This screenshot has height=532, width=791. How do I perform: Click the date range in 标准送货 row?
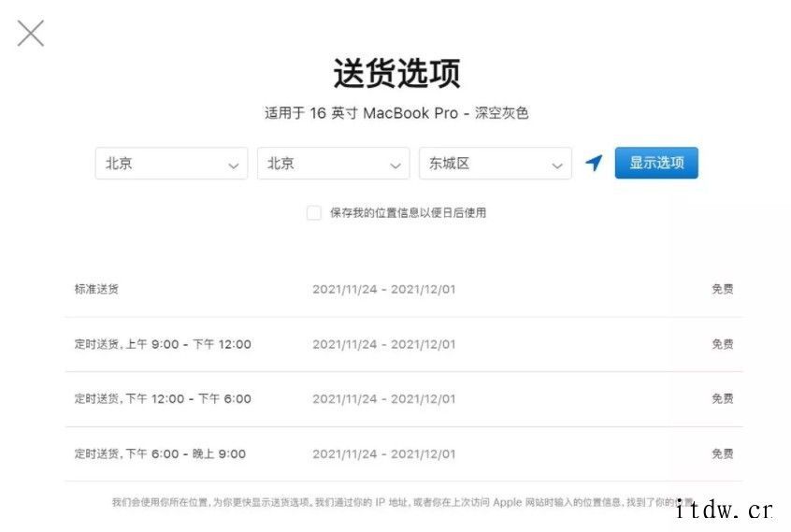click(384, 290)
